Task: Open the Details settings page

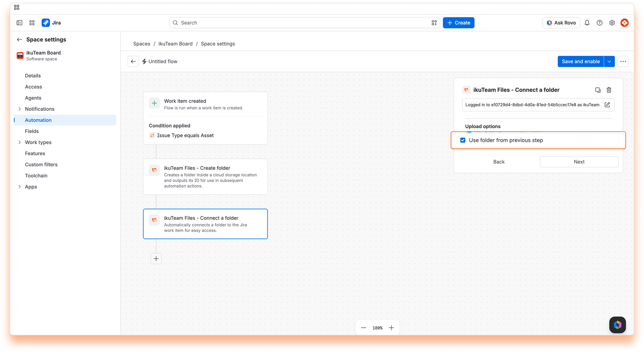Action: point(33,76)
